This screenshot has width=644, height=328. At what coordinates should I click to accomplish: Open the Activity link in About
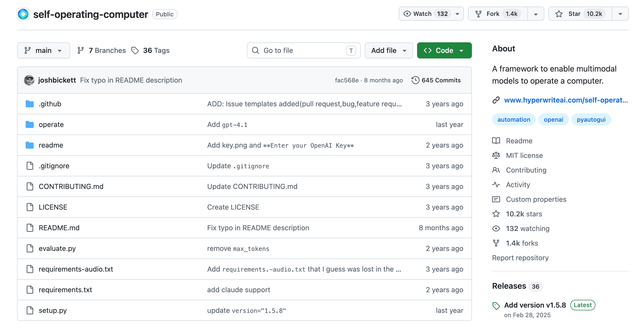(518, 185)
